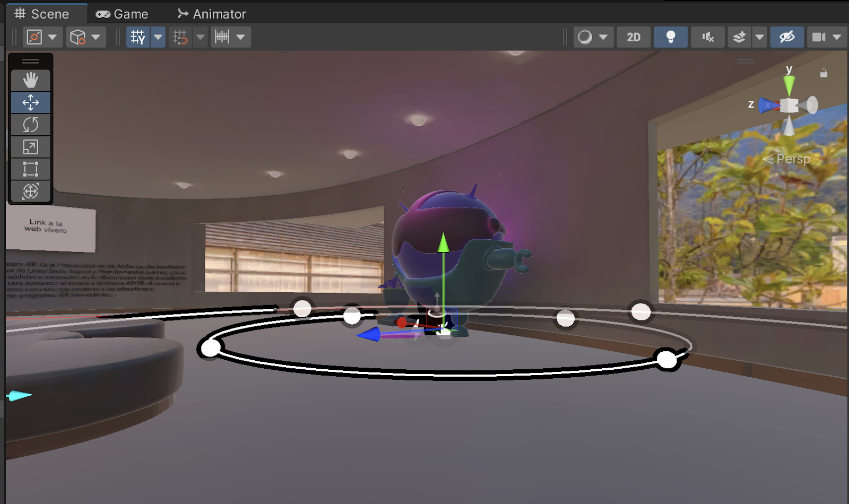This screenshot has height=504, width=849.
Task: Click the scene camera settings icon
Action: pyautogui.click(x=819, y=37)
